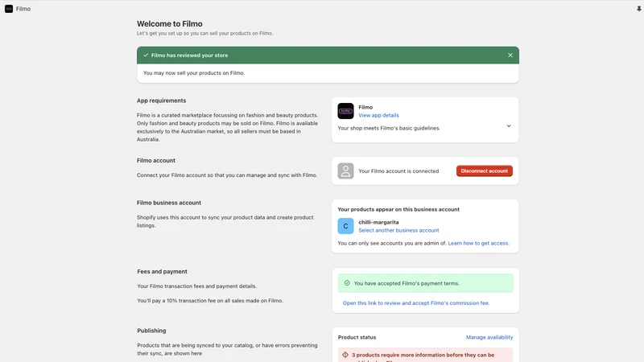Click 'Your shop meets Filmo's basic guidelines.' text
The width and height of the screenshot is (644, 362).
pyautogui.click(x=389, y=128)
